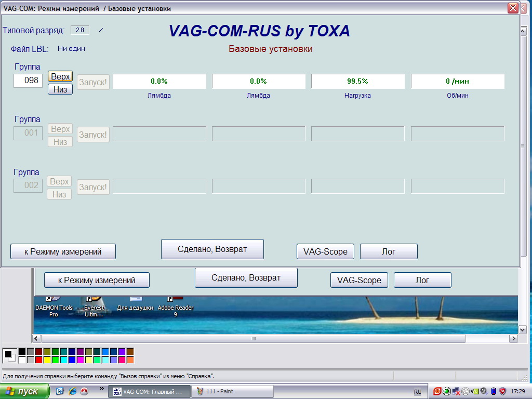
Task: Open VAG-Scope from the active VAG-COM dialog
Action: pyautogui.click(x=325, y=251)
